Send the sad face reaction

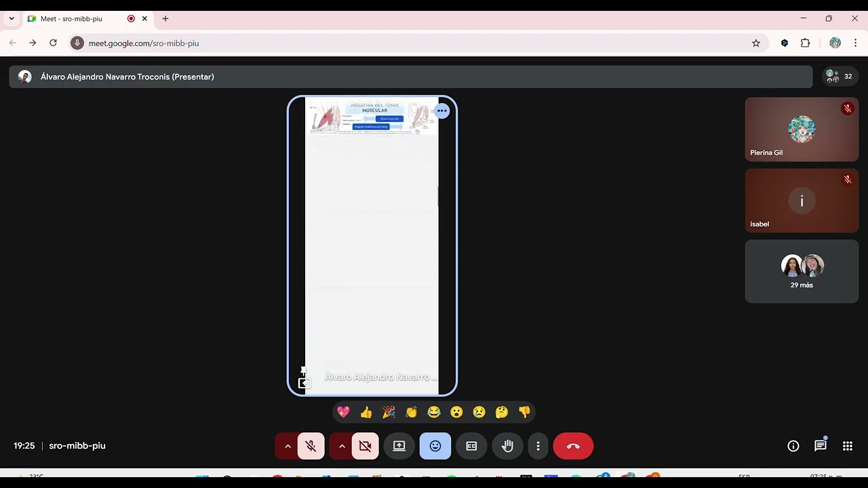point(479,412)
